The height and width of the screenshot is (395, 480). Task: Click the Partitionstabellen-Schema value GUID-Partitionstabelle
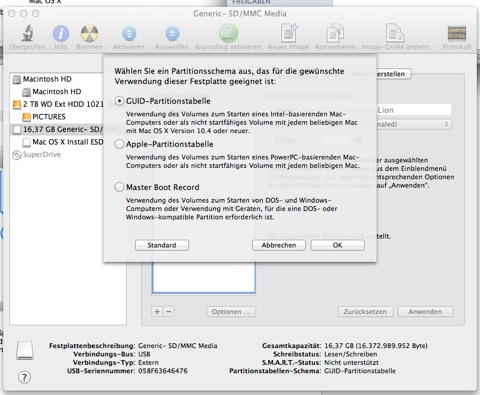click(x=360, y=371)
